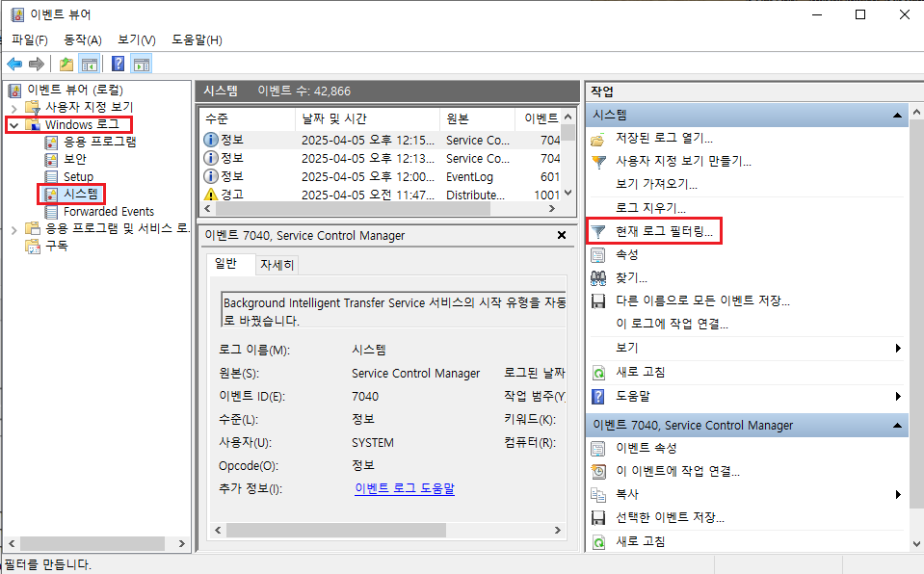Click the Back arrow toolbar icon
The image size is (924, 574).
click(14, 64)
